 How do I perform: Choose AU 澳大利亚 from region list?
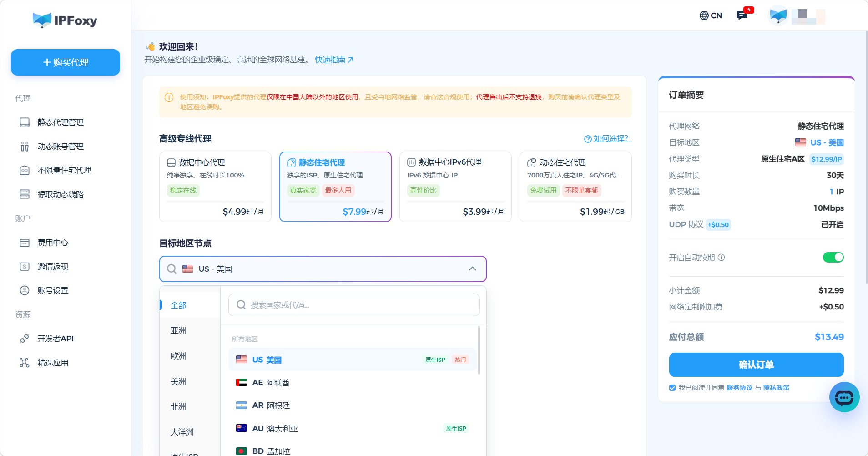(353, 429)
